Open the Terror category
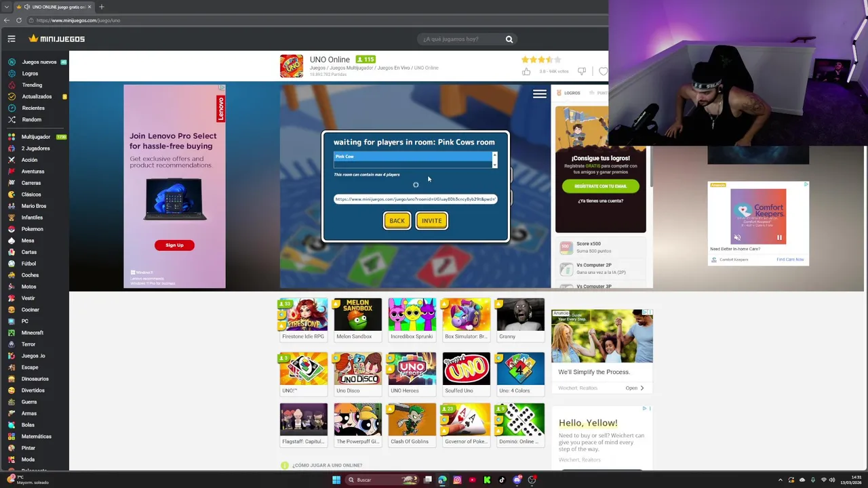The width and height of the screenshot is (868, 488). tap(28, 344)
